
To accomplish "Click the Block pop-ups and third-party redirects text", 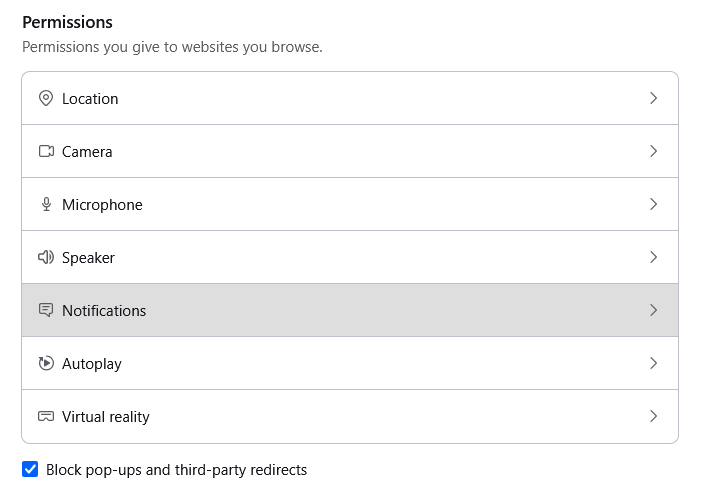I will [176, 470].
